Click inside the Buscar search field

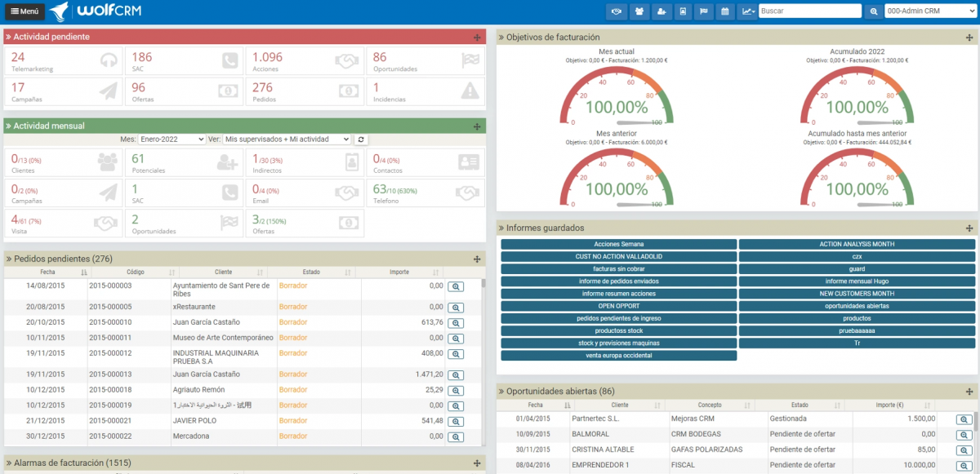pos(808,11)
